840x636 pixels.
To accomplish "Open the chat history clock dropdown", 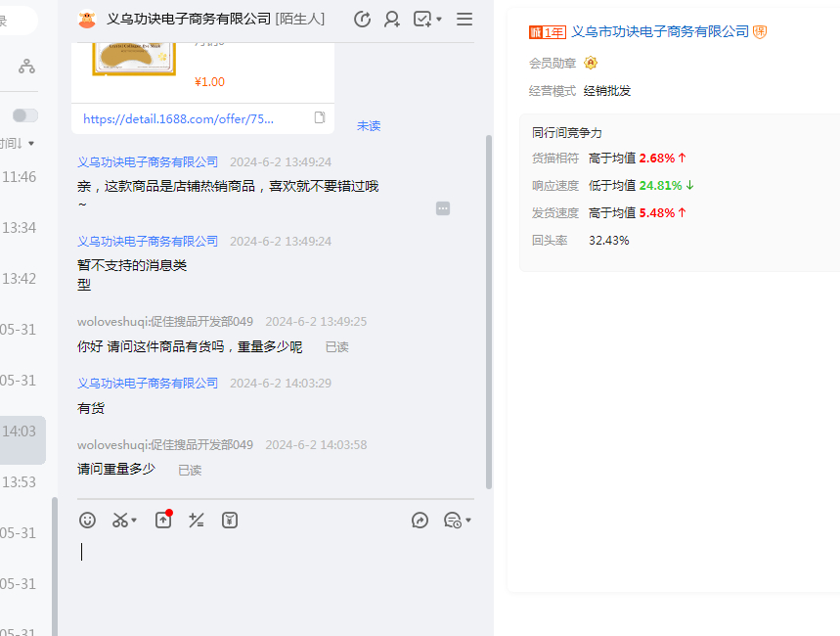I will [x=457, y=521].
